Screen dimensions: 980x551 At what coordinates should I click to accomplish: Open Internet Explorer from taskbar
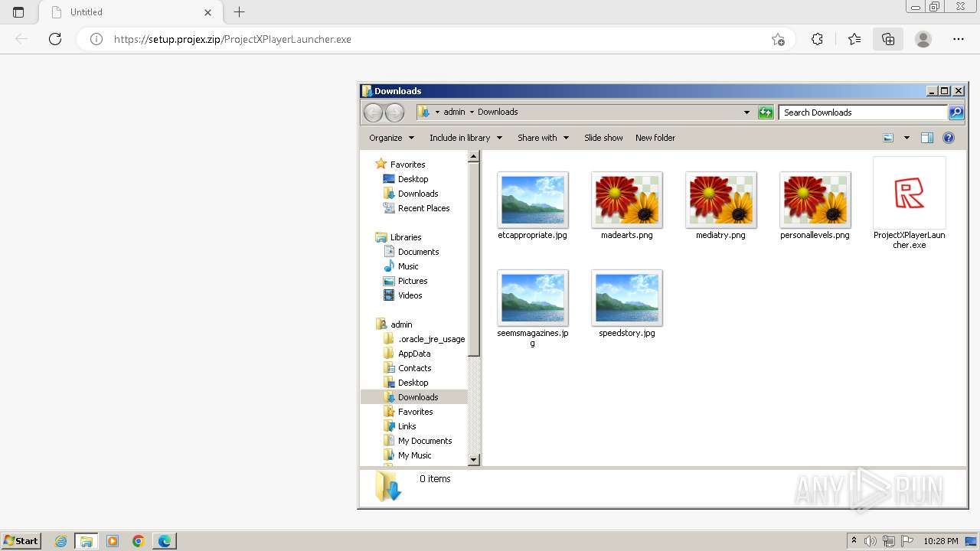click(61, 541)
